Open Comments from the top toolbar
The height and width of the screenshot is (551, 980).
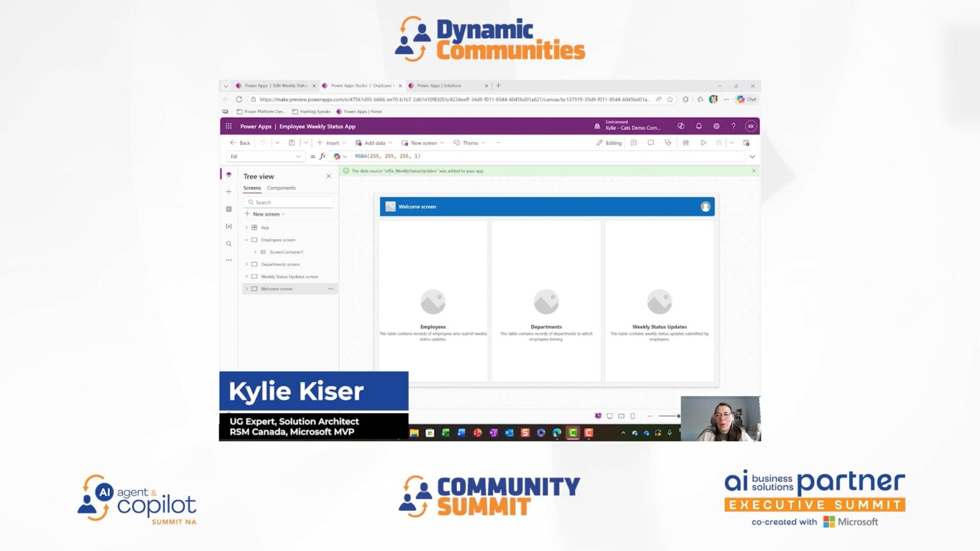point(651,143)
